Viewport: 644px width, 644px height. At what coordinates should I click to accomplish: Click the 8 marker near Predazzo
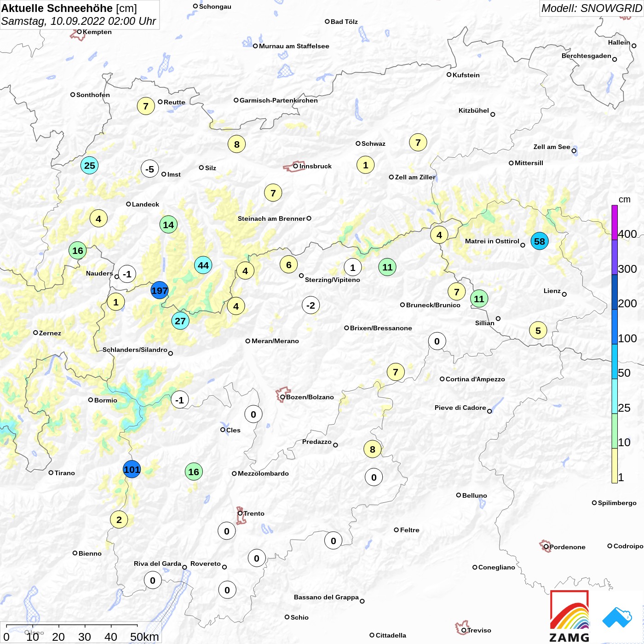373,449
